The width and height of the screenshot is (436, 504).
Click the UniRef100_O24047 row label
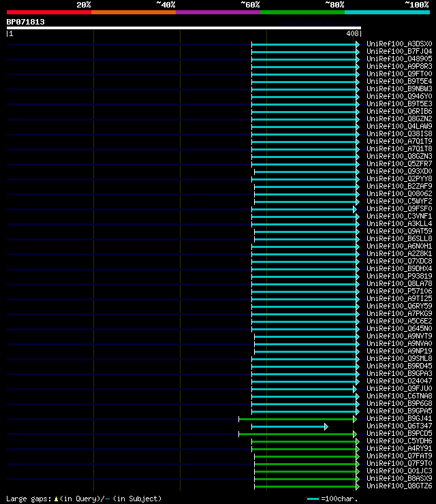pos(399,381)
